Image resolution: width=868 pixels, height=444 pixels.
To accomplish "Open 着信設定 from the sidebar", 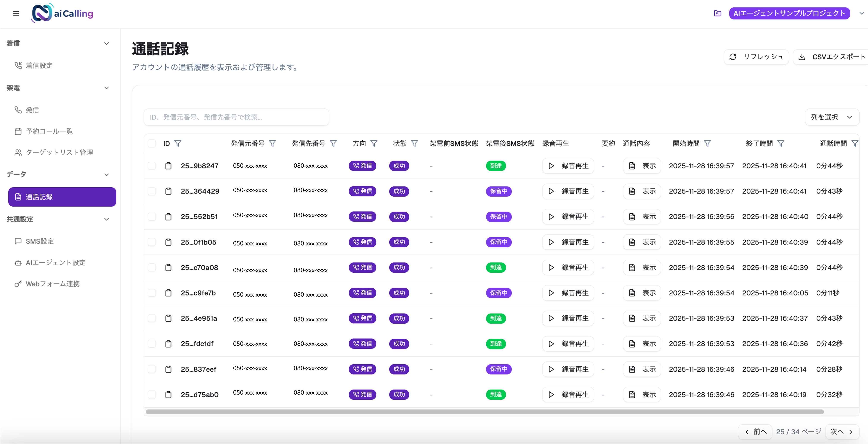I will pyautogui.click(x=39, y=65).
